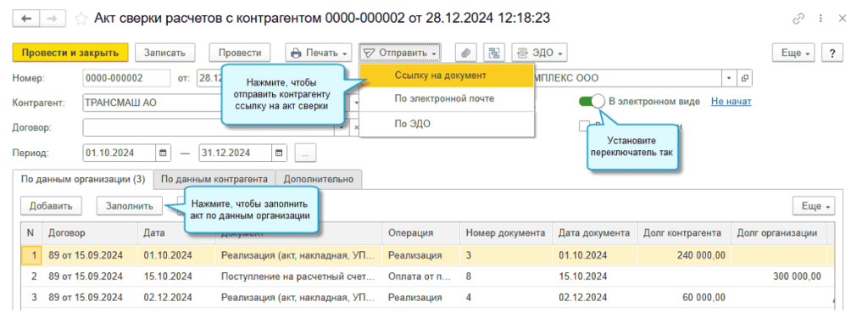Select the row 3 date cell 02.12.2024
The height and width of the screenshot is (335, 868).
tap(176, 298)
